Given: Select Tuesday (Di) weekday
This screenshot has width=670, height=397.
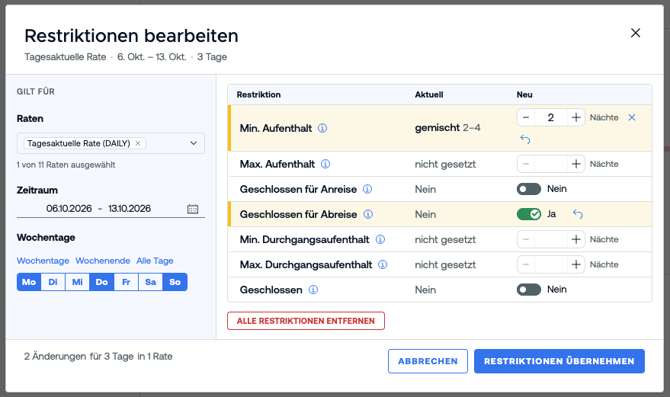Looking at the screenshot, I should tap(53, 282).
